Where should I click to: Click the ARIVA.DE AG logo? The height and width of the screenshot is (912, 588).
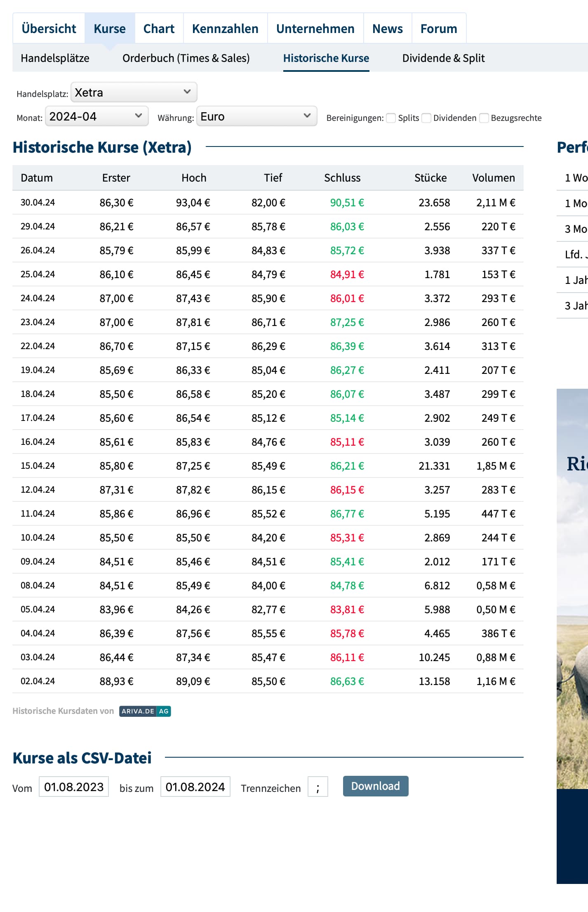(145, 711)
